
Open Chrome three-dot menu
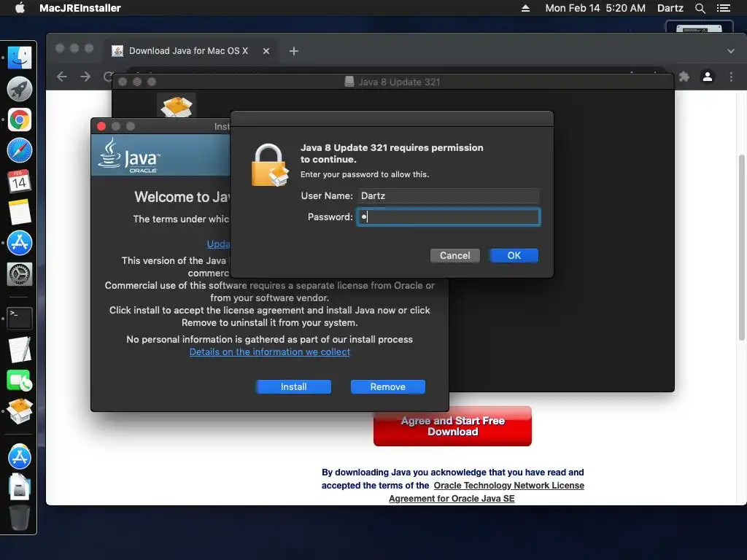731,77
